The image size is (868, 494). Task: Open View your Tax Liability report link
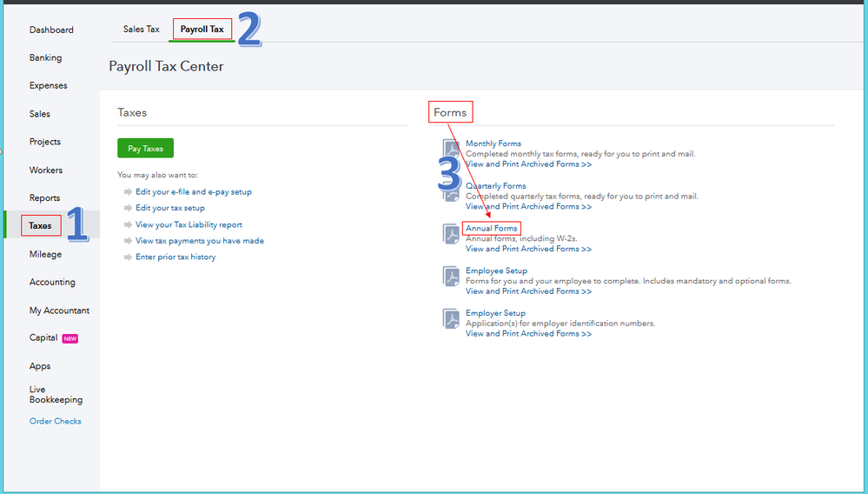click(x=189, y=224)
